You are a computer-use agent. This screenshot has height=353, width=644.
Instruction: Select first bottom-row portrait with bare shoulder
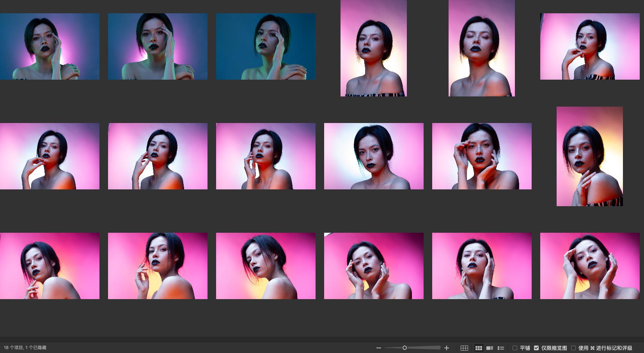point(50,266)
